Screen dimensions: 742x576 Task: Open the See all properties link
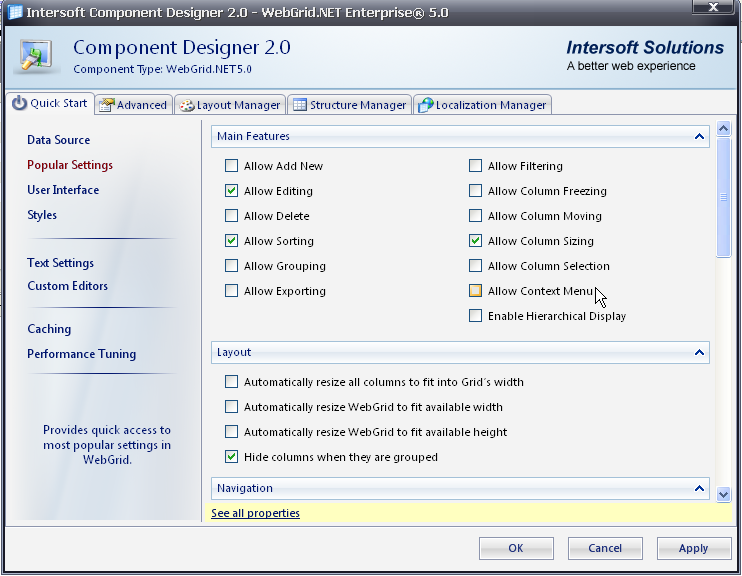(256, 513)
